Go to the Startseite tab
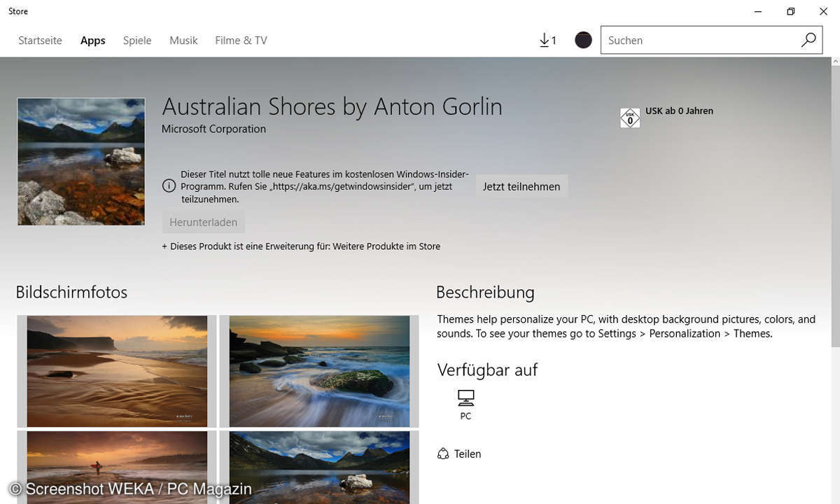840x504 pixels. click(x=40, y=41)
